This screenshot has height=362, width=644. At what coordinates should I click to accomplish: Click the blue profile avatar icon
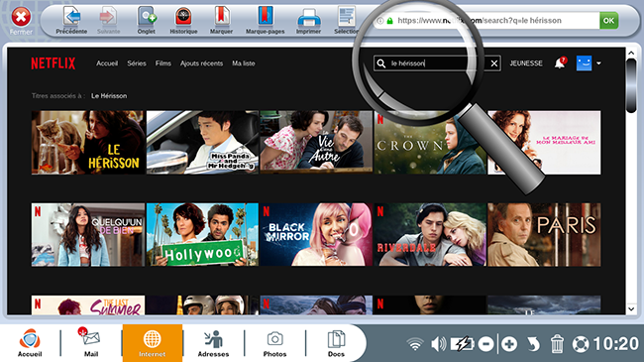click(x=584, y=63)
